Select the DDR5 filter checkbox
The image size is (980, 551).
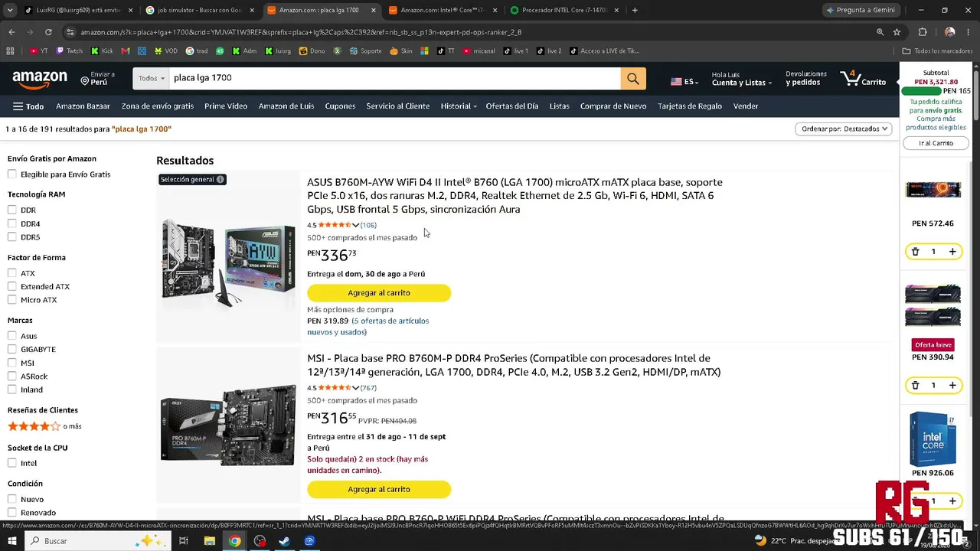(12, 237)
